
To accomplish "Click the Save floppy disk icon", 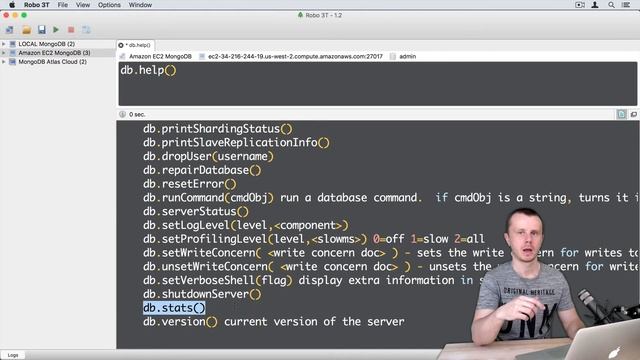I will click(x=42, y=30).
